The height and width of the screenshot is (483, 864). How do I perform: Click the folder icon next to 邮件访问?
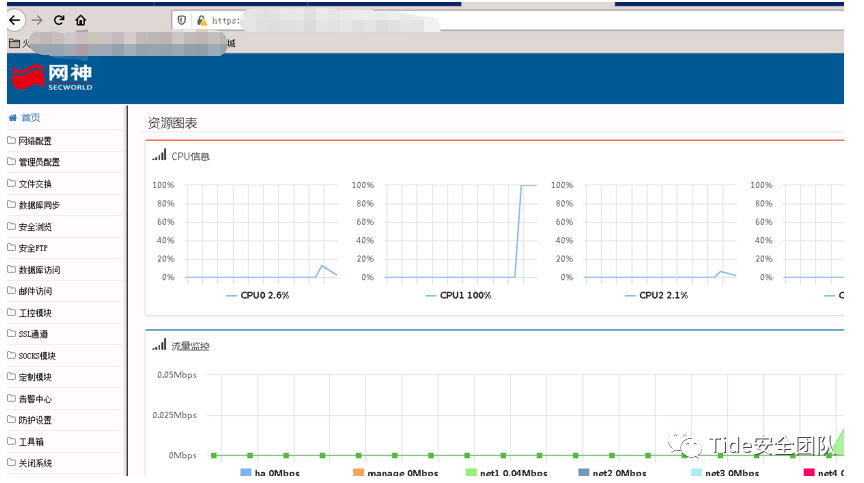(x=12, y=290)
